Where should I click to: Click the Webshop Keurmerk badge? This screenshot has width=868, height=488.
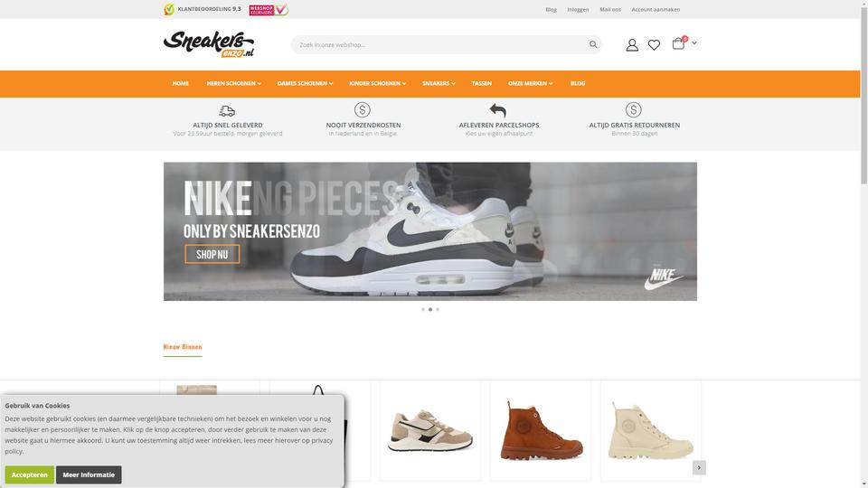coord(269,9)
